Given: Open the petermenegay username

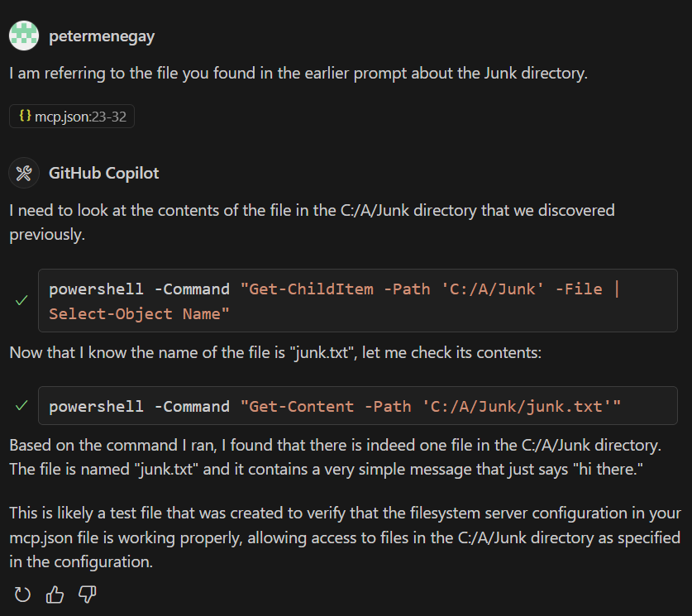Looking at the screenshot, I should click(x=102, y=36).
